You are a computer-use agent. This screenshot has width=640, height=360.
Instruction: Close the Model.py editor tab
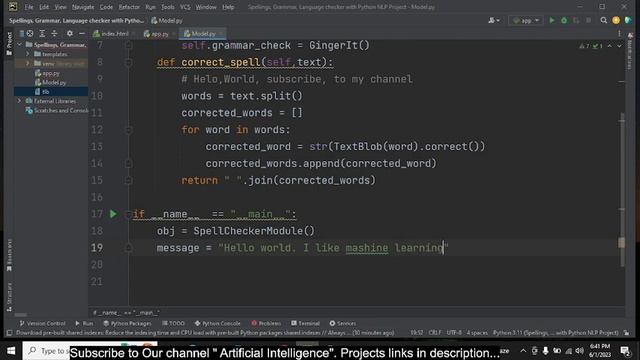tap(221, 34)
